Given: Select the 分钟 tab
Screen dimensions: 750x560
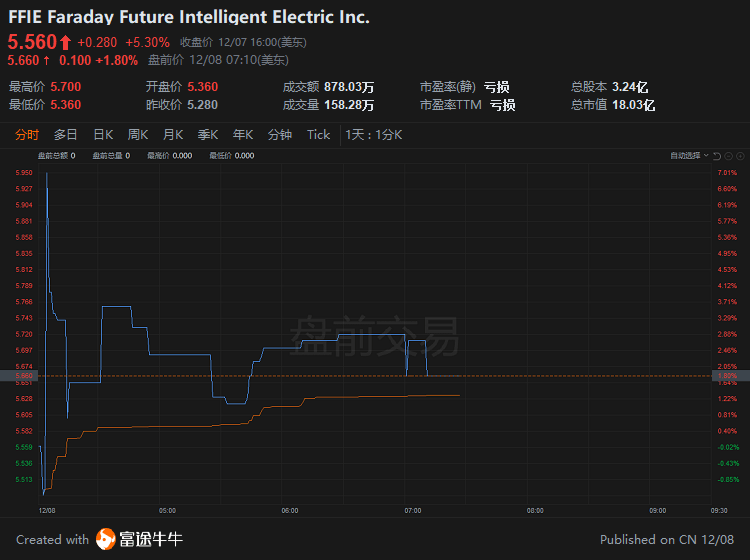Looking at the screenshot, I should [x=280, y=135].
